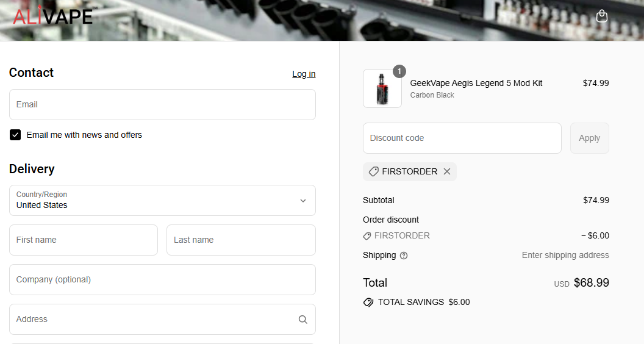Image resolution: width=644 pixels, height=344 pixels.
Task: Click the Delivery heading
Action: (x=32, y=169)
